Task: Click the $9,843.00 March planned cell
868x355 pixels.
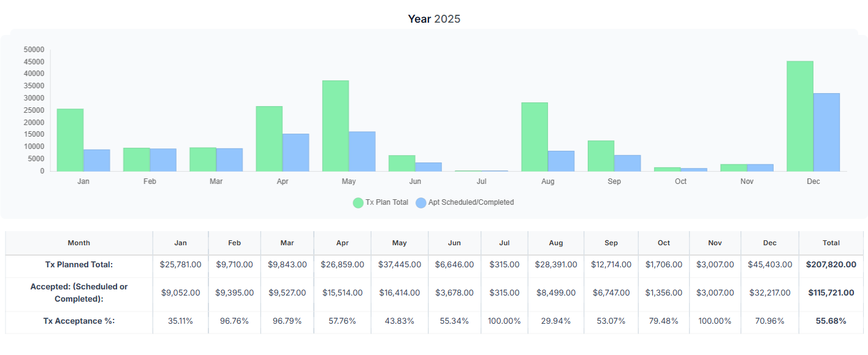Action: pos(287,265)
